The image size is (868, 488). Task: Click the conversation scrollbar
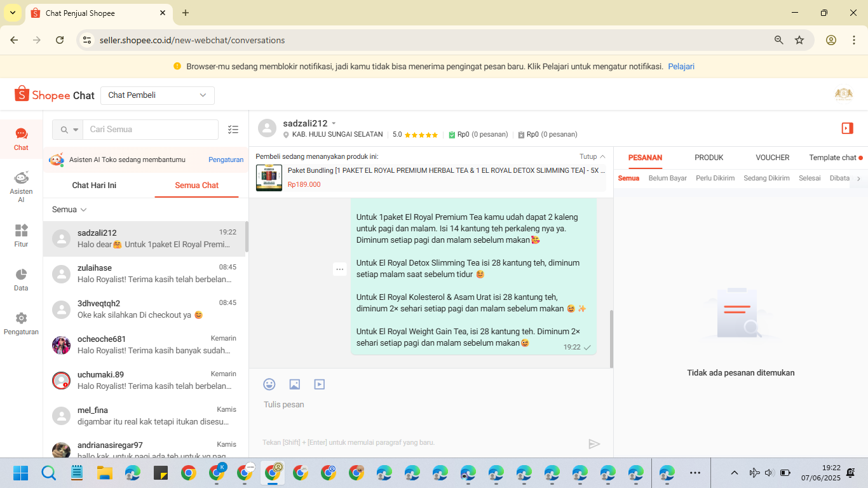coord(611,339)
